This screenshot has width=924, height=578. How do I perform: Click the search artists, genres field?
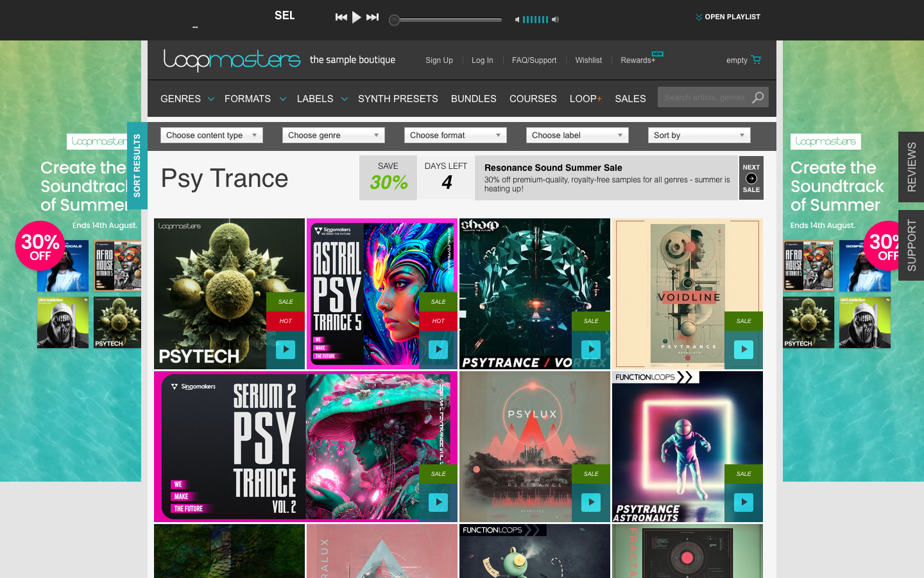tap(704, 98)
